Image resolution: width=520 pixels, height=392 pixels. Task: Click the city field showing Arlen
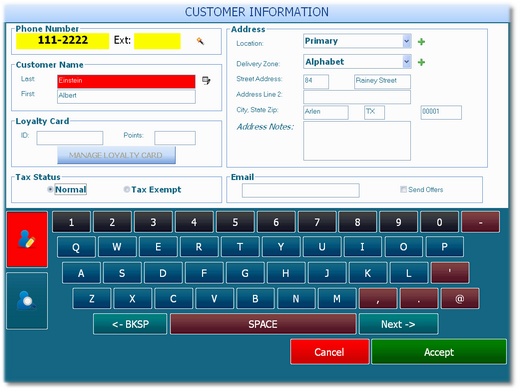click(326, 112)
